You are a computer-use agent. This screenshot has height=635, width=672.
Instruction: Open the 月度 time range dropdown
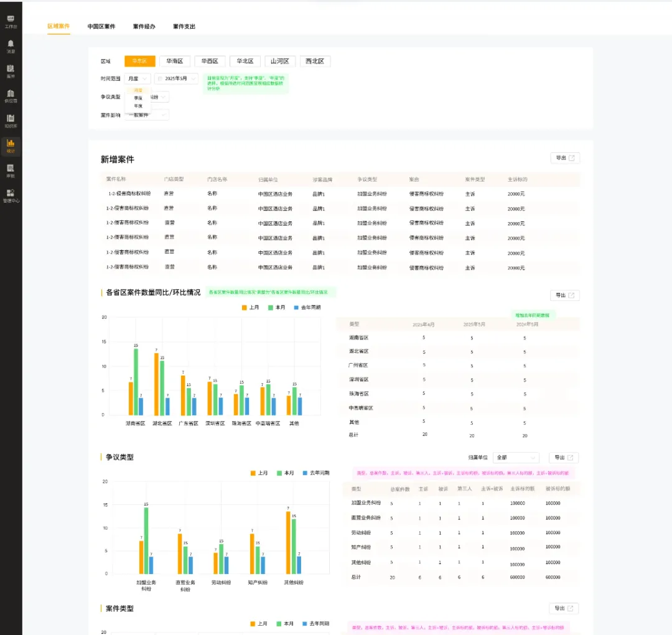point(138,79)
